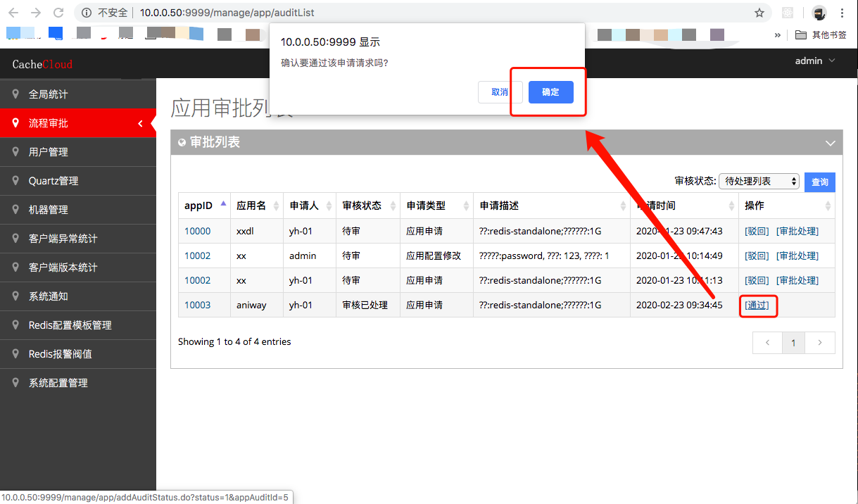
Task: Click 机器管理 sidebar pin icon
Action: click(x=15, y=209)
